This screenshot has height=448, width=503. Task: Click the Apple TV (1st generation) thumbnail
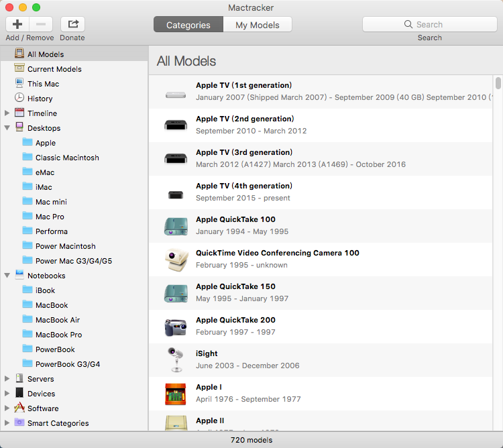[176, 95]
